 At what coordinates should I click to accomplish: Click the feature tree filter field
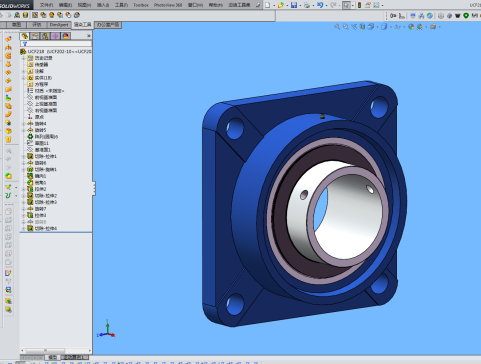point(56,44)
